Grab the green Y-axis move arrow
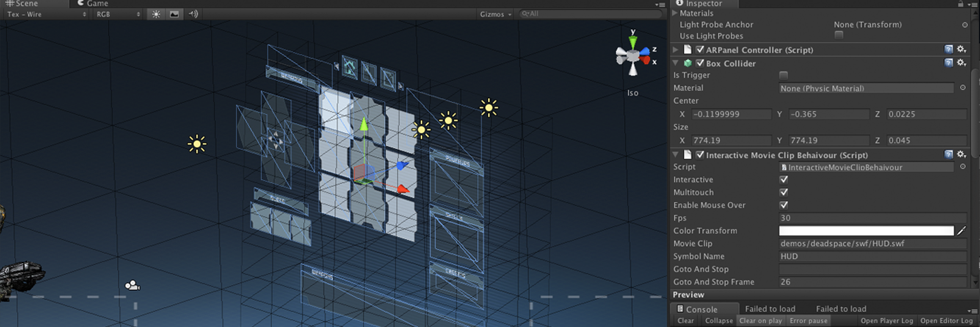 pyautogui.click(x=364, y=124)
